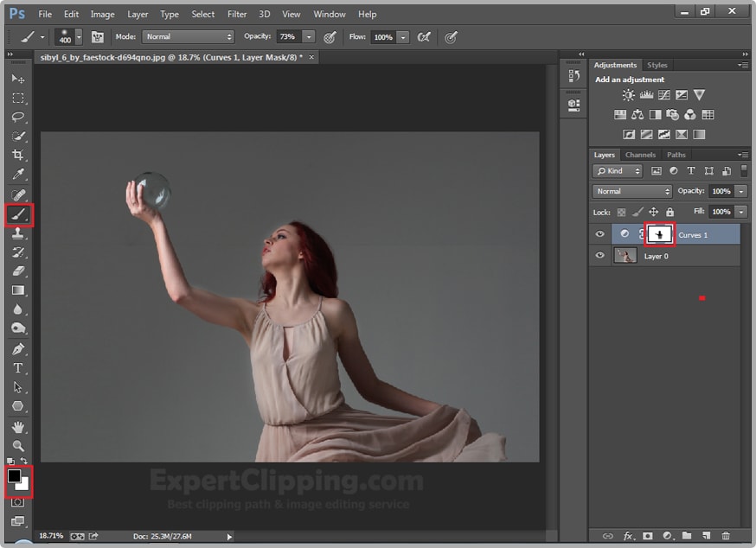Delete layer using trash icon
The image size is (756, 548).
[x=726, y=536]
